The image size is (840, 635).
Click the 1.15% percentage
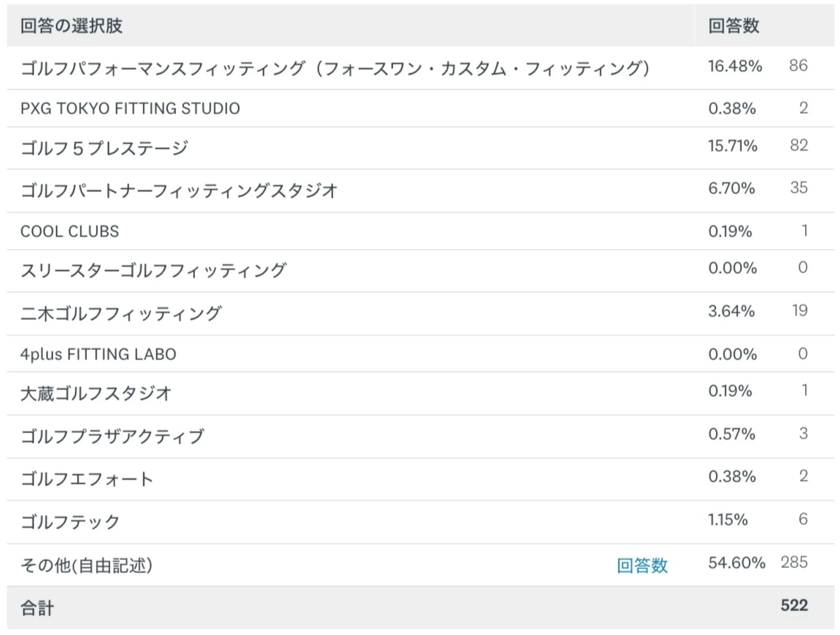coord(728,519)
